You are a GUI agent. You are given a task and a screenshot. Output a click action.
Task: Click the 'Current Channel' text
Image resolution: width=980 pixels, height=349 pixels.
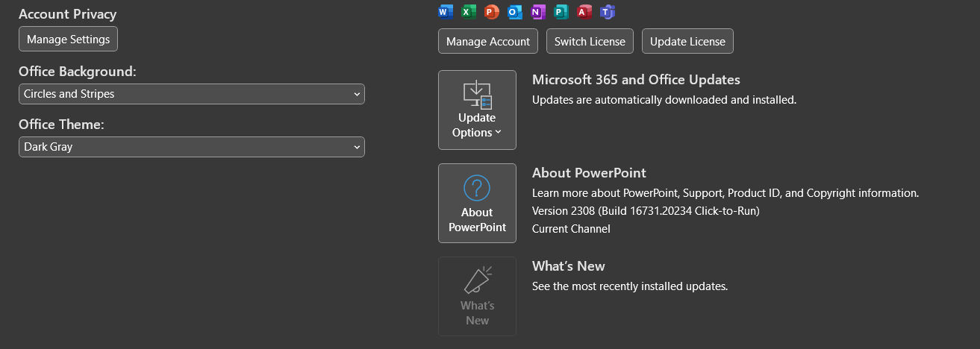(571, 229)
